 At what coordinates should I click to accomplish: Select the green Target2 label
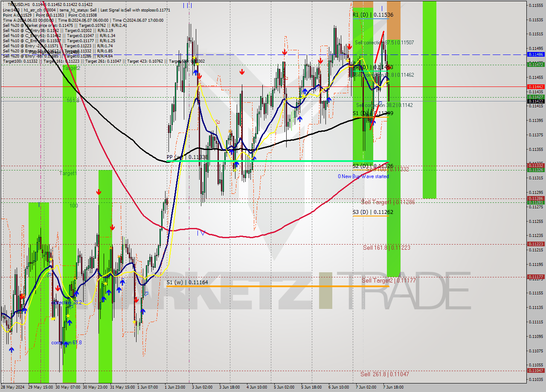pyautogui.click(x=71, y=68)
